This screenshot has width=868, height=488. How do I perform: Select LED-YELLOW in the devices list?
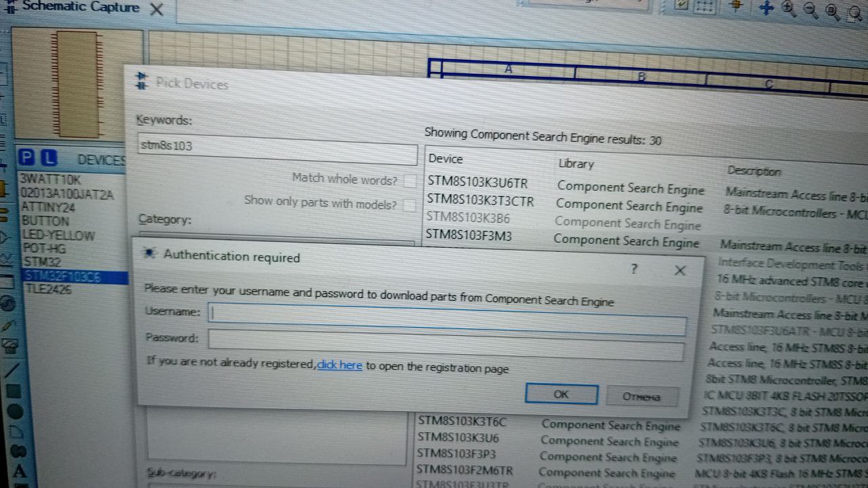[x=58, y=235]
